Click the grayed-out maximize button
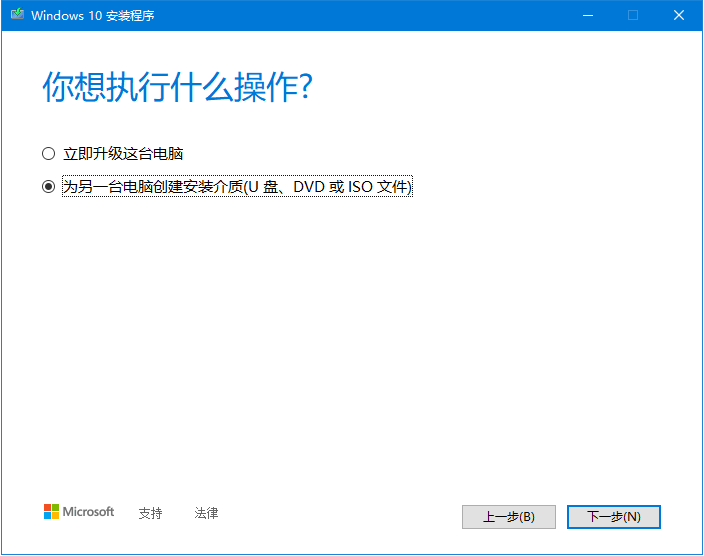This screenshot has width=704, height=556. coord(632,16)
